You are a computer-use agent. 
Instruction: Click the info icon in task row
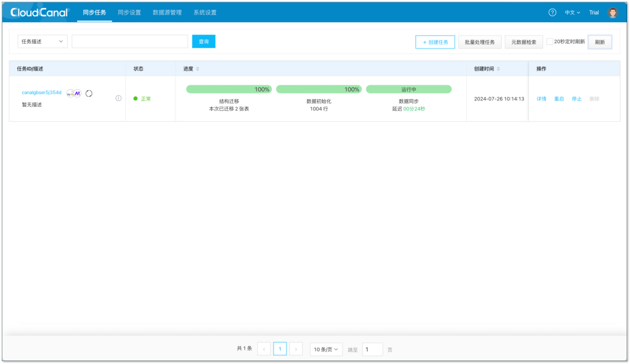click(118, 98)
